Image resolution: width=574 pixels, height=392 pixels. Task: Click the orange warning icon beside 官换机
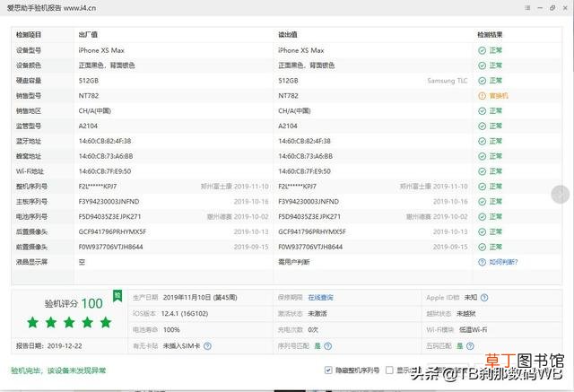point(483,96)
